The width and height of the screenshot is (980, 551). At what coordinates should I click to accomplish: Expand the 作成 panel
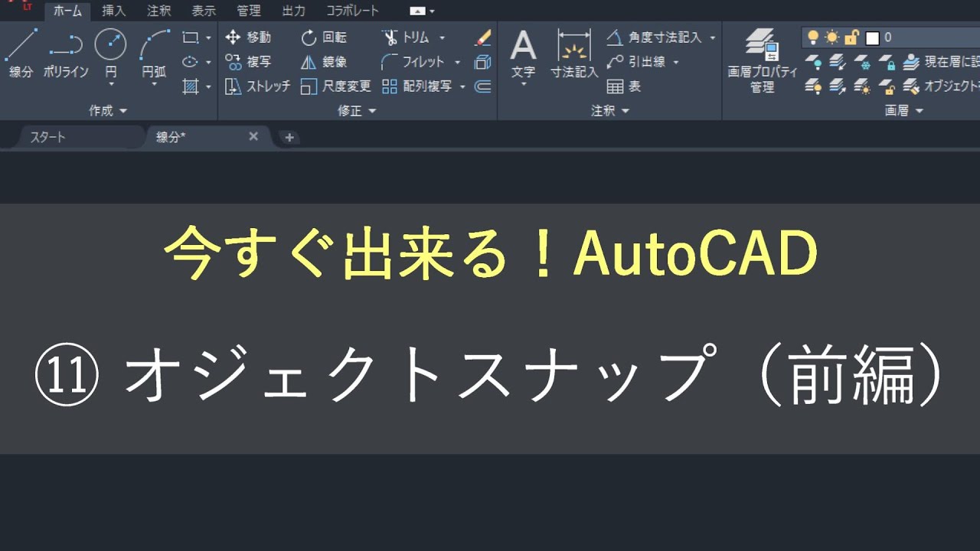click(x=108, y=111)
